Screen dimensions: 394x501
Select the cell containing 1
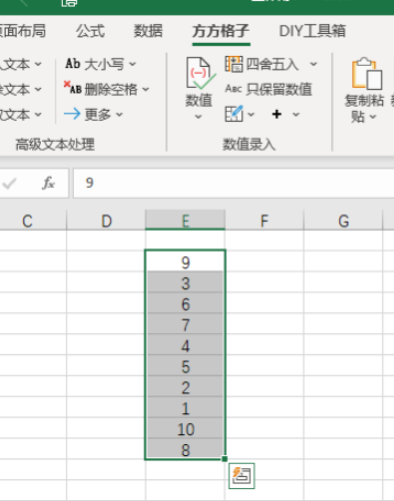(x=185, y=408)
